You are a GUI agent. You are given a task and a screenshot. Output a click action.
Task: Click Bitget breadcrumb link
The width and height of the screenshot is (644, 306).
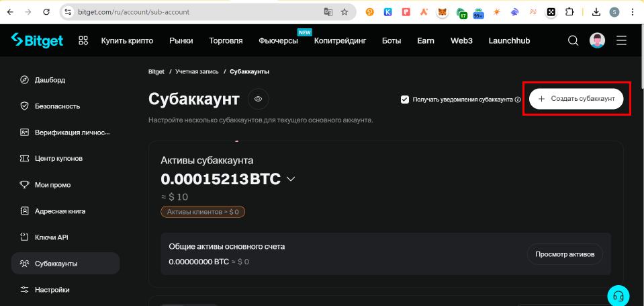pyautogui.click(x=156, y=71)
